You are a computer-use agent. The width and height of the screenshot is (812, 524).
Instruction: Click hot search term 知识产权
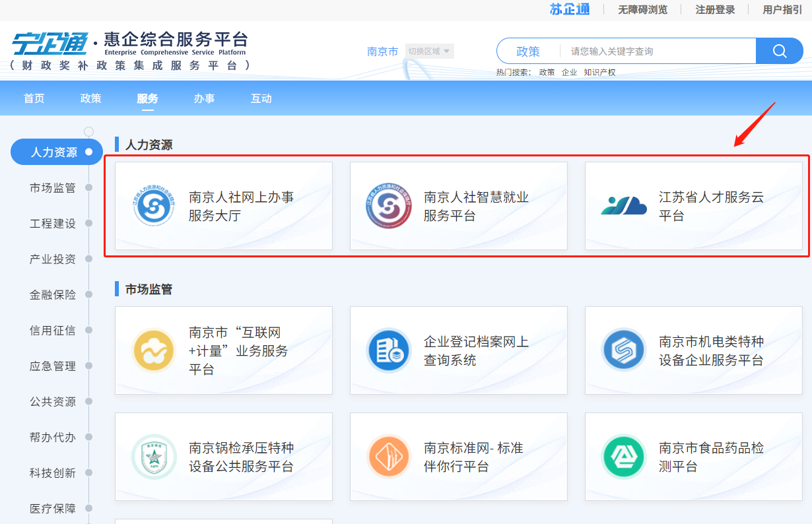(x=599, y=73)
